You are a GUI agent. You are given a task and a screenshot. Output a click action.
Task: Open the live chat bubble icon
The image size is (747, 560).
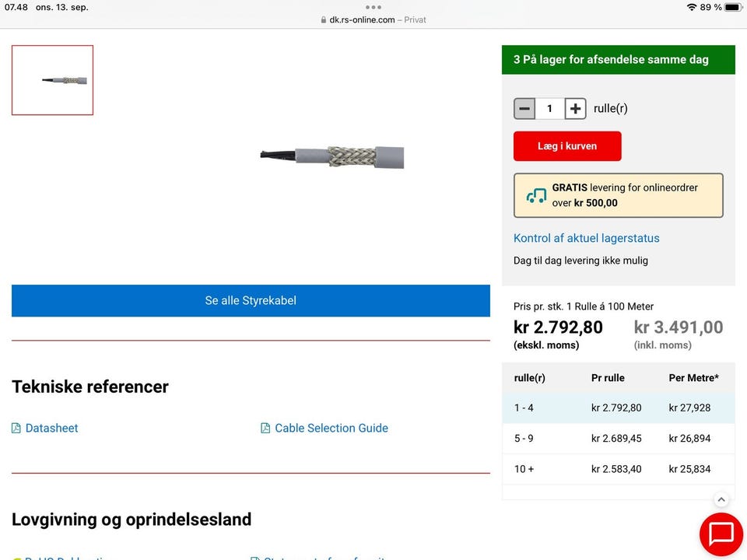721,534
